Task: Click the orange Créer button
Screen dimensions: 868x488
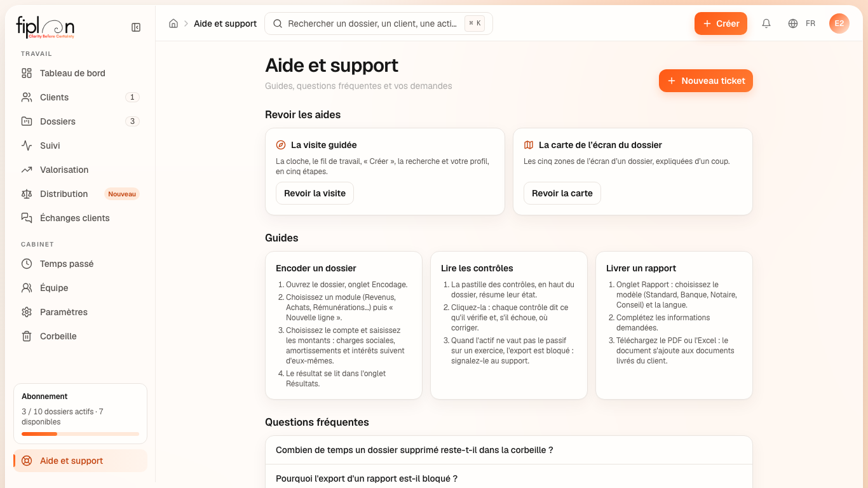Action: (721, 24)
